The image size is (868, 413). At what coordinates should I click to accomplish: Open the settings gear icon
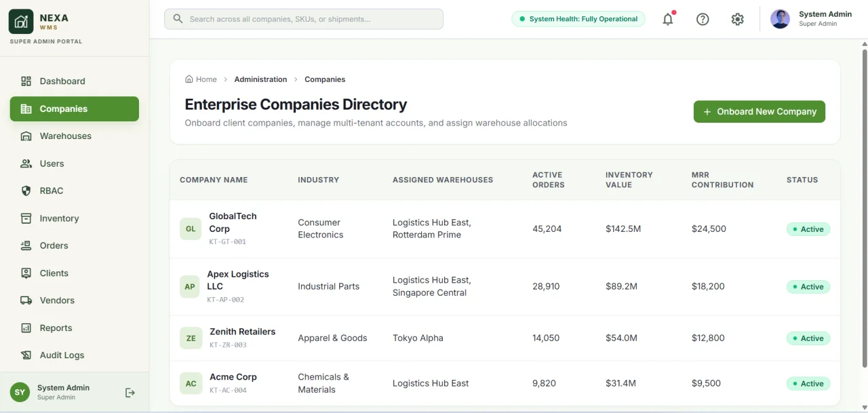click(x=738, y=19)
